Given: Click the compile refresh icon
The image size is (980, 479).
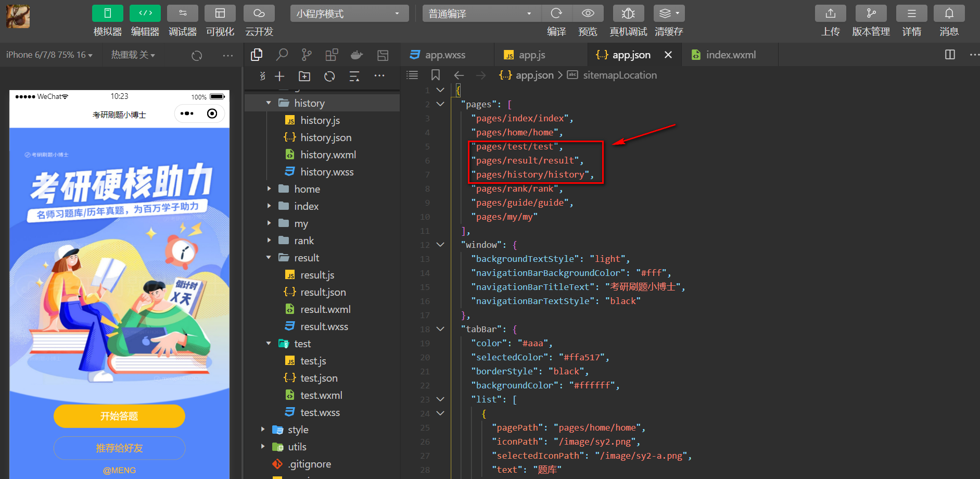Looking at the screenshot, I should point(556,14).
